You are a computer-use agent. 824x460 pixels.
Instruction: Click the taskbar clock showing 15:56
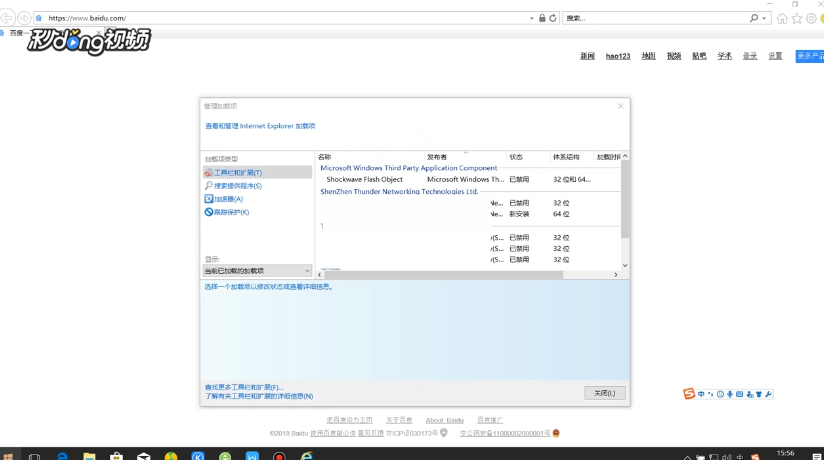pos(785,454)
